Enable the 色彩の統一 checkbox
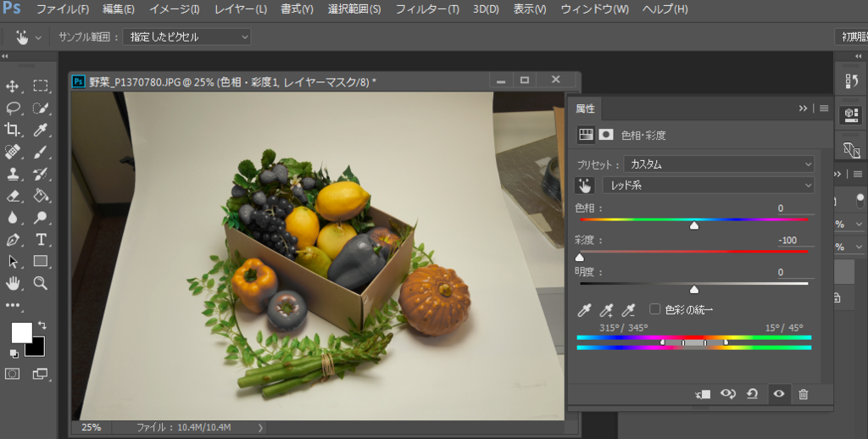868x439 pixels. pos(655,308)
